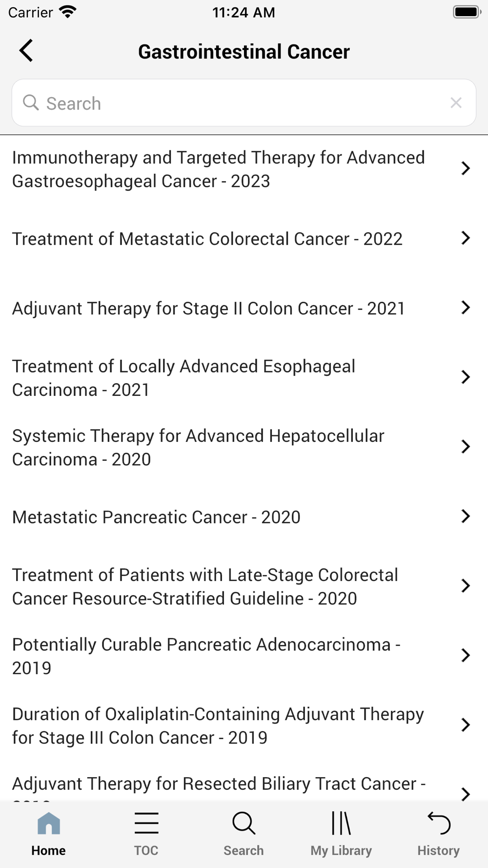Screen dimensions: 488x868
Task: Open the bottom Search magnifier icon
Action: pyautogui.click(x=244, y=823)
